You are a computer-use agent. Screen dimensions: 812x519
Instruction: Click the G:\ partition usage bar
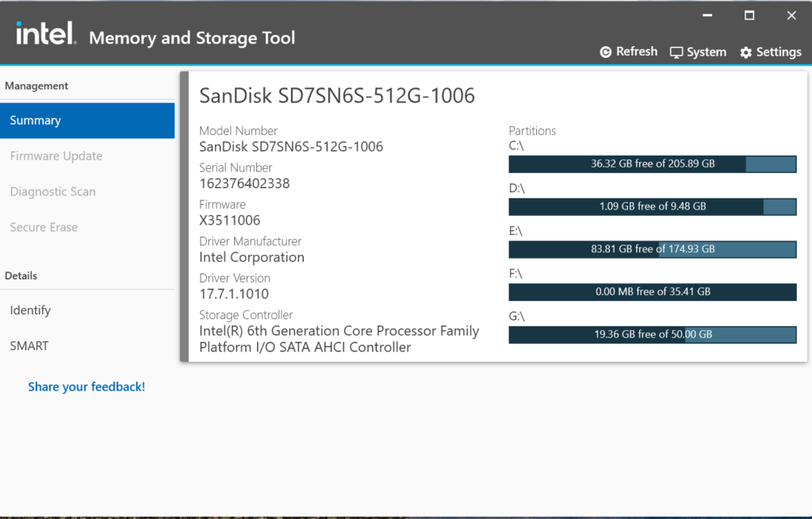click(653, 334)
